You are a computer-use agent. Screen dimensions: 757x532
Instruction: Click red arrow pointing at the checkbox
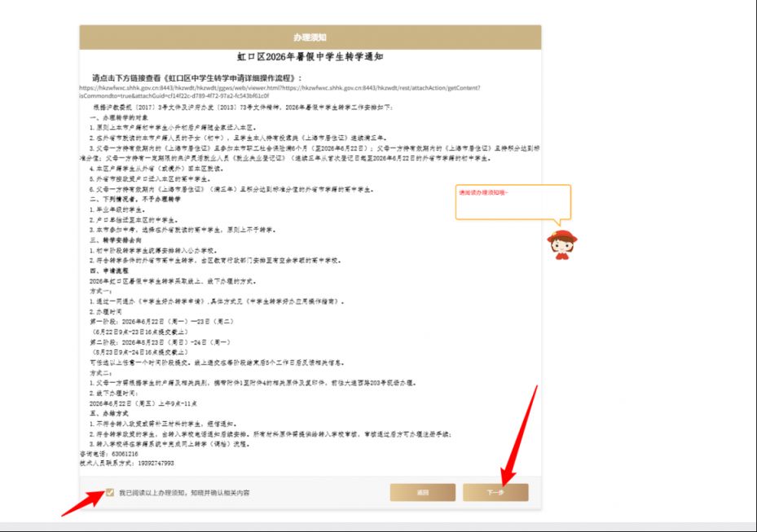(84, 503)
